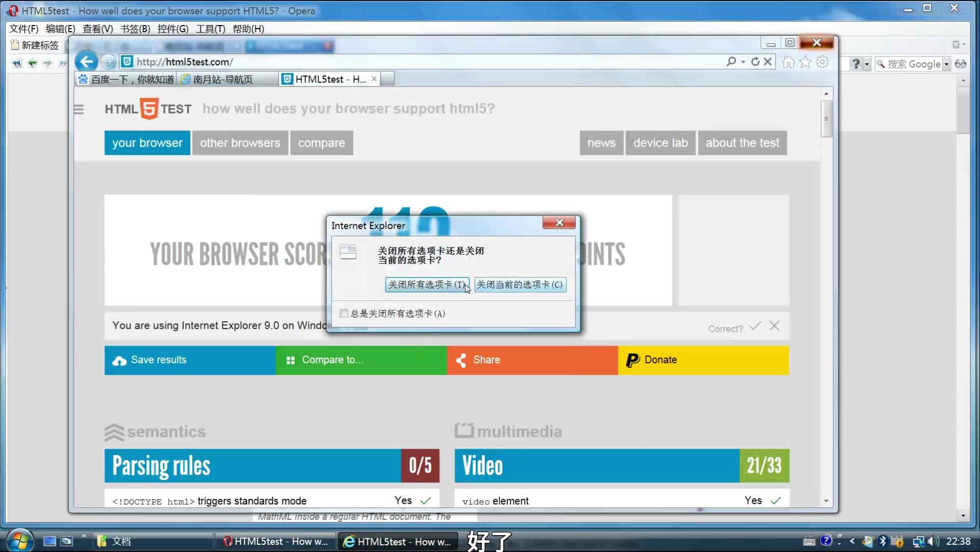Click the IE page scrollbar thumb
The height and width of the screenshot is (552, 980).
click(x=826, y=119)
